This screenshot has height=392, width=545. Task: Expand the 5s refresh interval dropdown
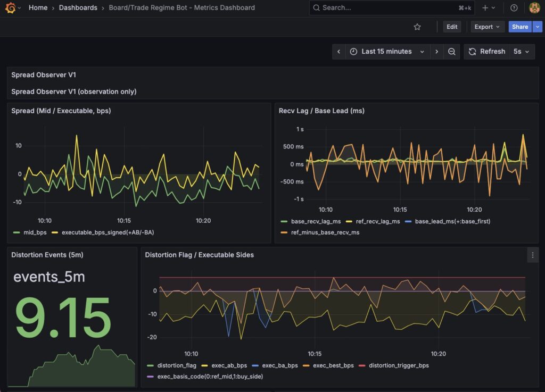pyautogui.click(x=522, y=52)
